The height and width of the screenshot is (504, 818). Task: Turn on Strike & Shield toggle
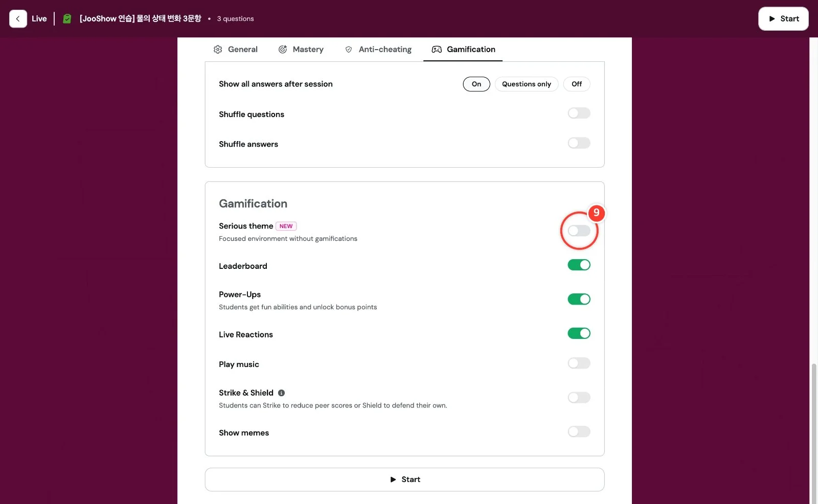(579, 398)
